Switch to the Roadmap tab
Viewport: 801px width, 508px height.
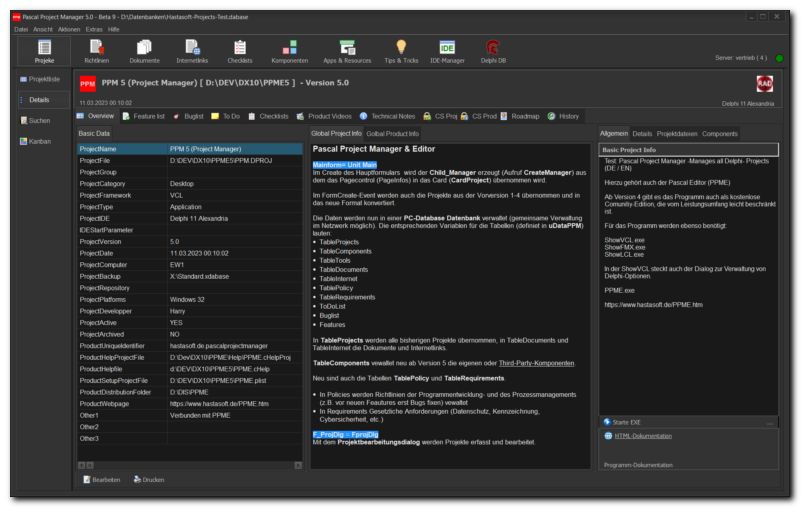point(520,117)
